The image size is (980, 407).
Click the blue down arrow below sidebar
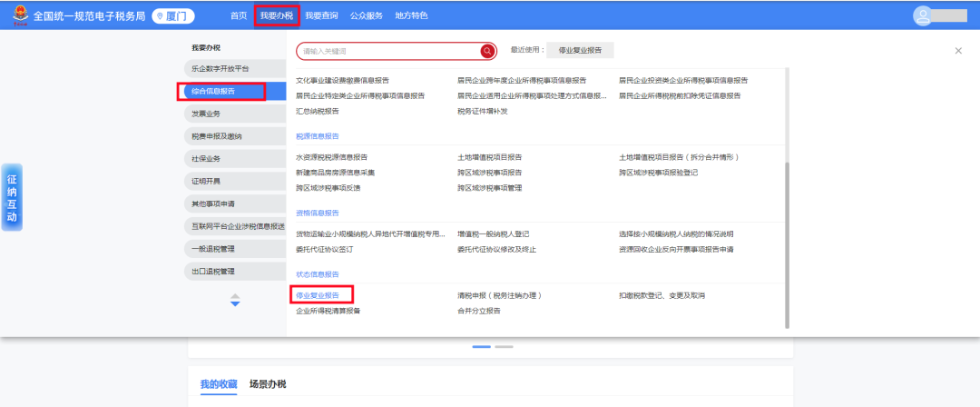pyautogui.click(x=235, y=303)
